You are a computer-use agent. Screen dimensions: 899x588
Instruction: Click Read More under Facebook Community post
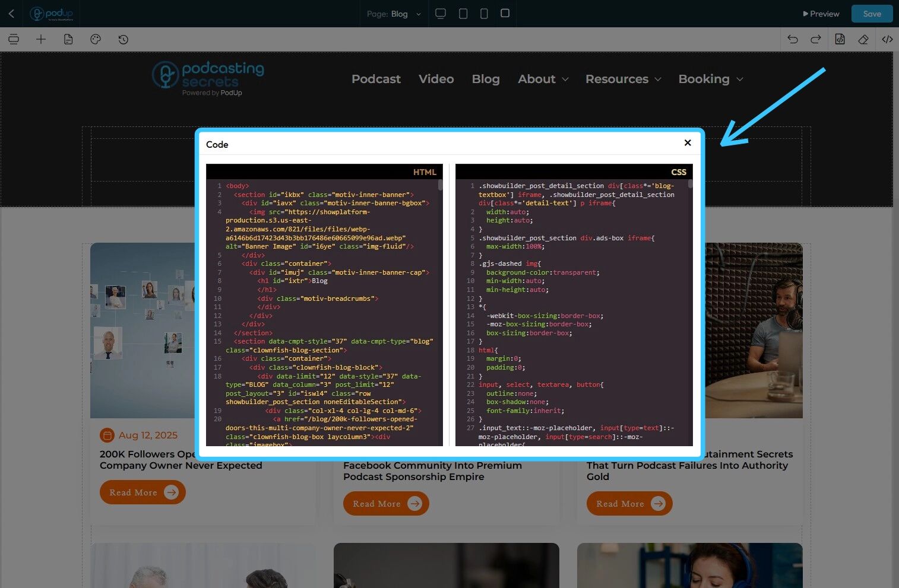[386, 504]
